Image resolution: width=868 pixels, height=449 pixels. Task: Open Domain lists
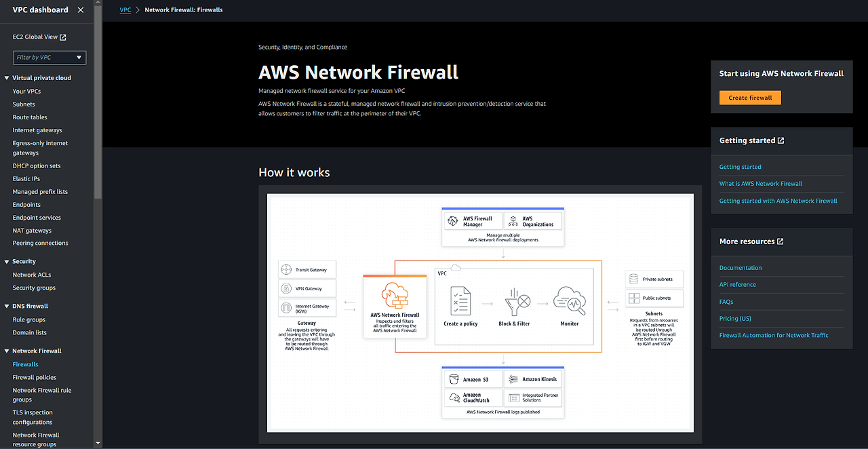tap(30, 333)
